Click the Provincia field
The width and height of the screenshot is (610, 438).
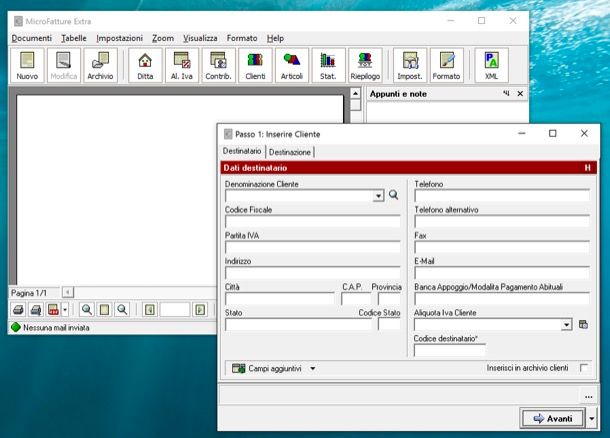[x=389, y=298]
